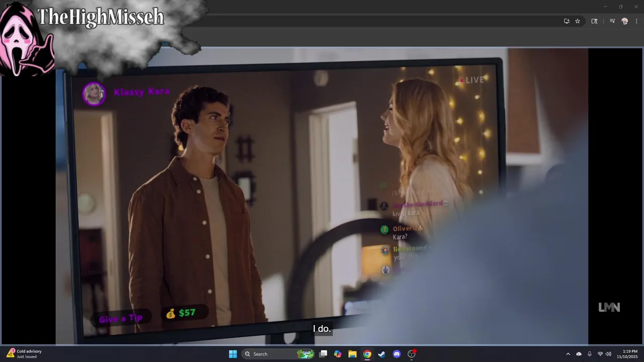Launch Copilot from the taskbar

pos(338,354)
